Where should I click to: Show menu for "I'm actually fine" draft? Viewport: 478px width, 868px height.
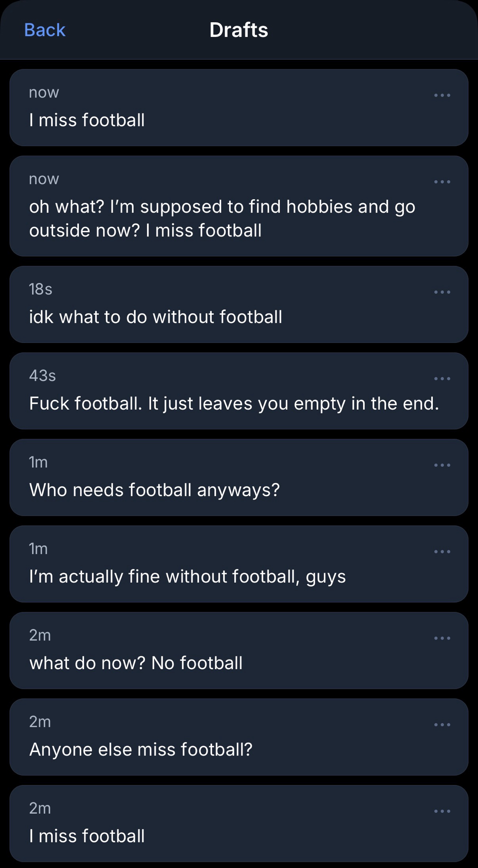tap(442, 552)
